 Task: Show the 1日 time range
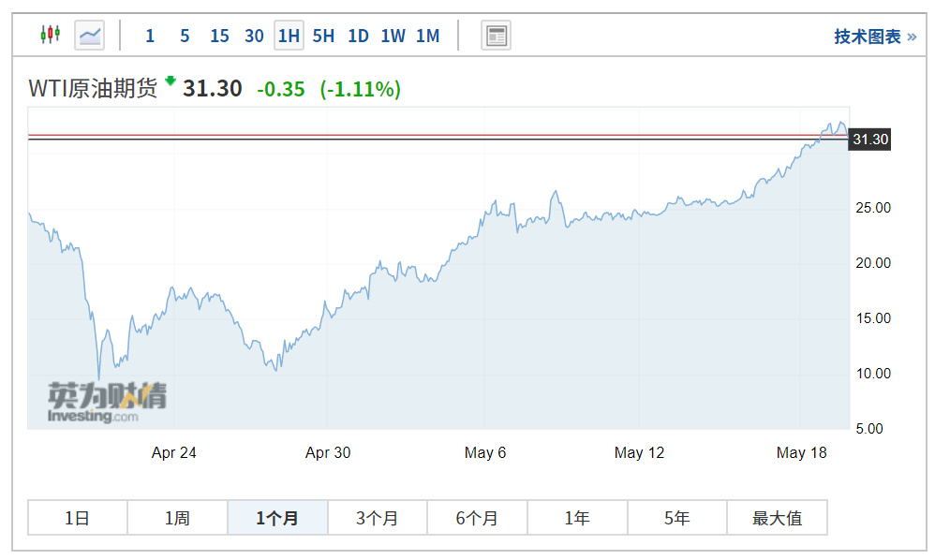click(78, 518)
